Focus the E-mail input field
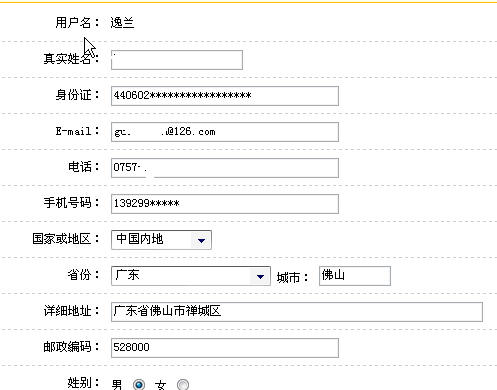This screenshot has height=390, width=497. 225,132
